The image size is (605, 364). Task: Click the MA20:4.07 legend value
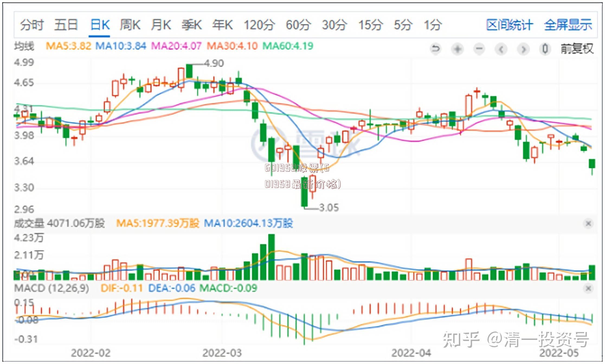[x=176, y=46]
